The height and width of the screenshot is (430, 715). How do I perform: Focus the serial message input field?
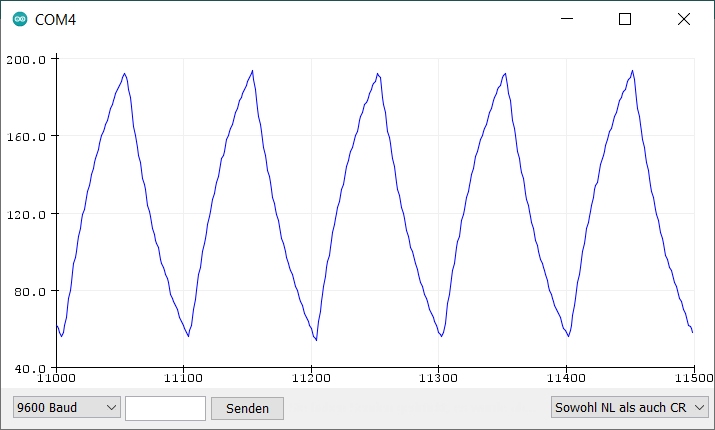165,408
